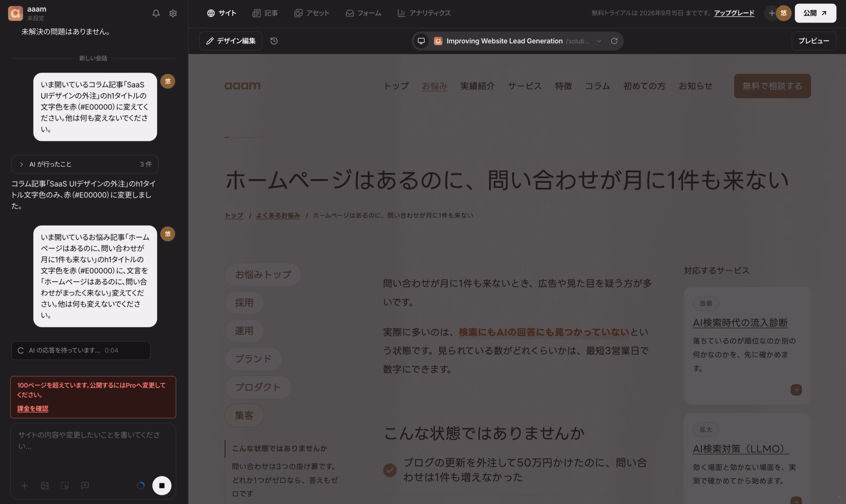Open プレビュー button
The image size is (846, 504).
(814, 41)
